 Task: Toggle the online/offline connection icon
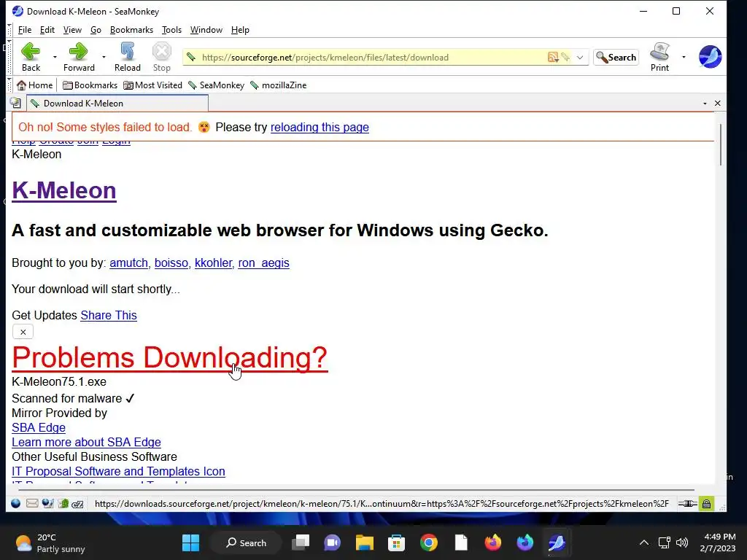[687, 503]
